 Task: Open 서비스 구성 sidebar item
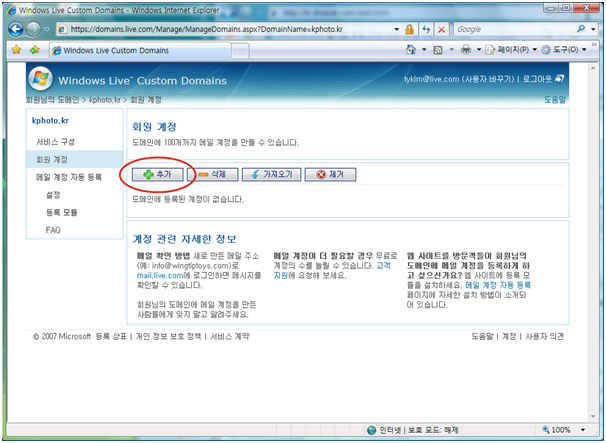coord(56,142)
